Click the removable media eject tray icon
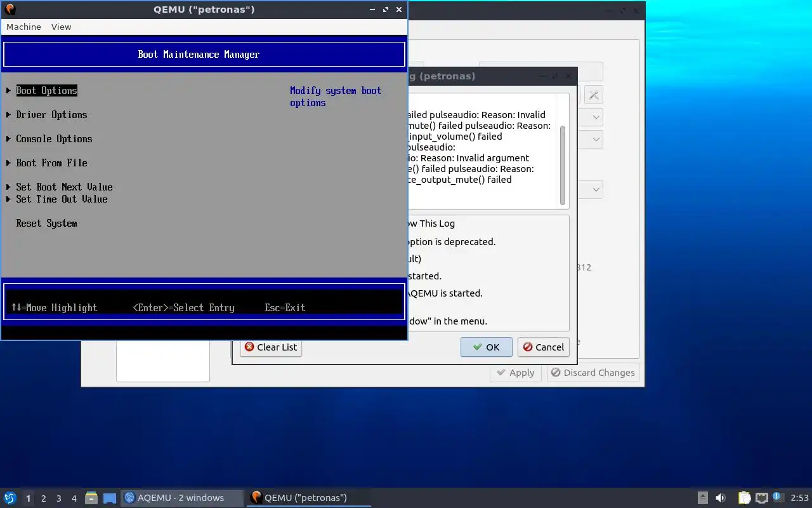 (702, 498)
